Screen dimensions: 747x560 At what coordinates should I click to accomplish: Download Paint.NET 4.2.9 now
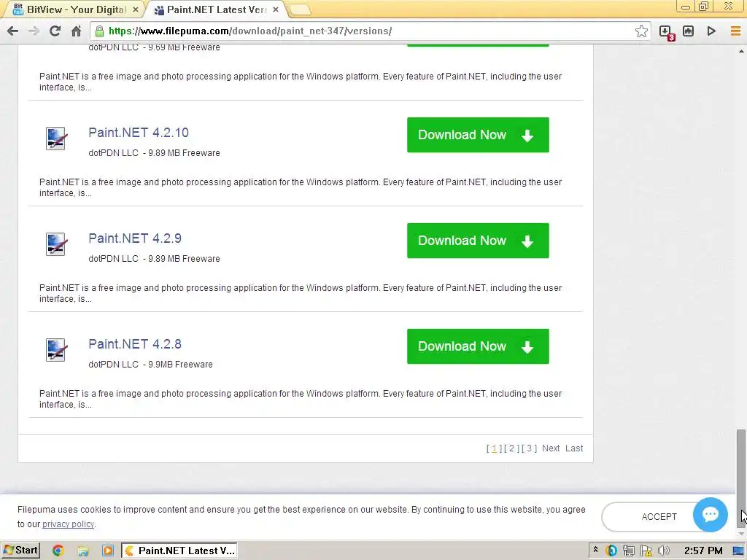coord(478,241)
